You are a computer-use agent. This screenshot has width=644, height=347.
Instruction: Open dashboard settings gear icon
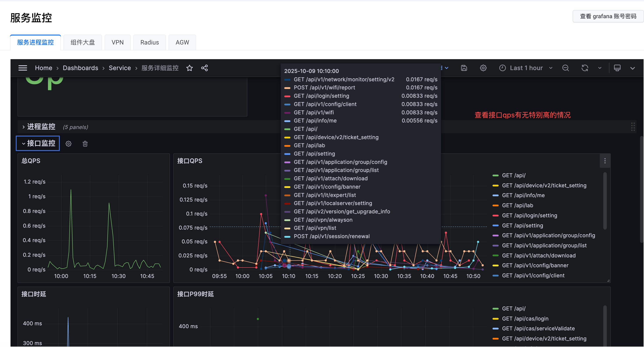[x=483, y=68]
